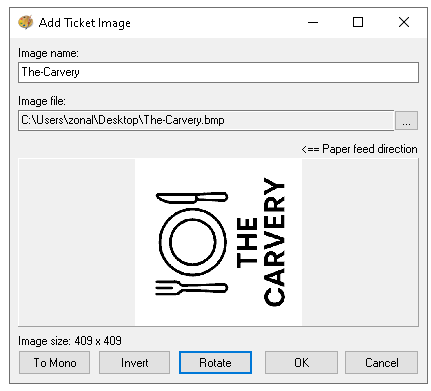Click the Image file path field

point(206,120)
